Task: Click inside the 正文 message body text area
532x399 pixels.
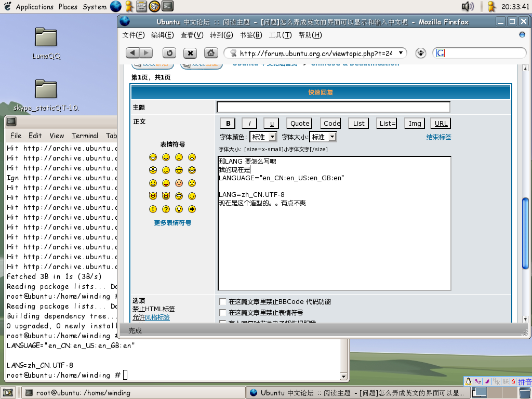Action: pyautogui.click(x=334, y=223)
